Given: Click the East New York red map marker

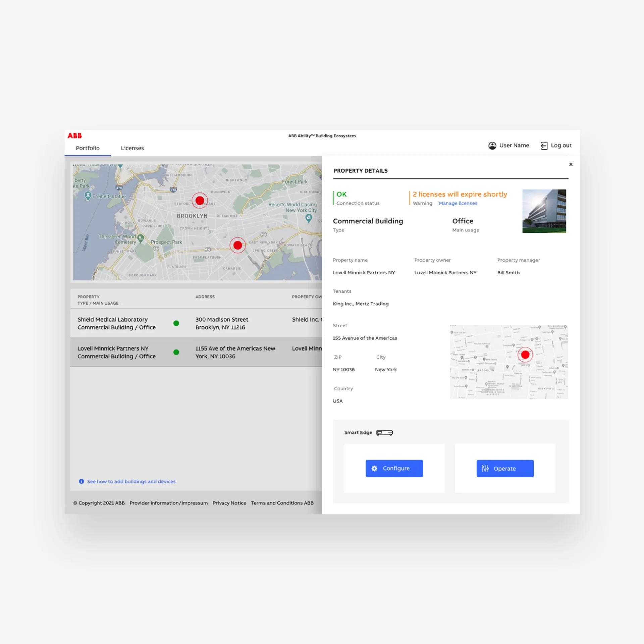Looking at the screenshot, I should pyautogui.click(x=237, y=245).
